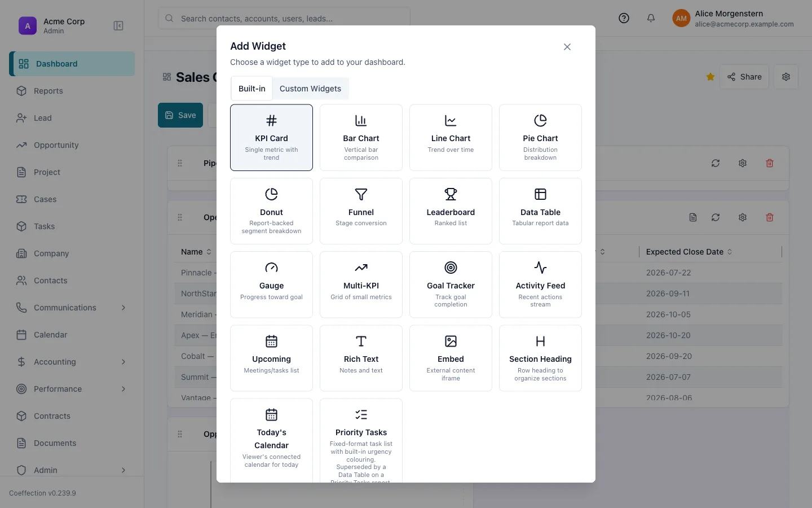Expand the Performance section

[x=123, y=389]
